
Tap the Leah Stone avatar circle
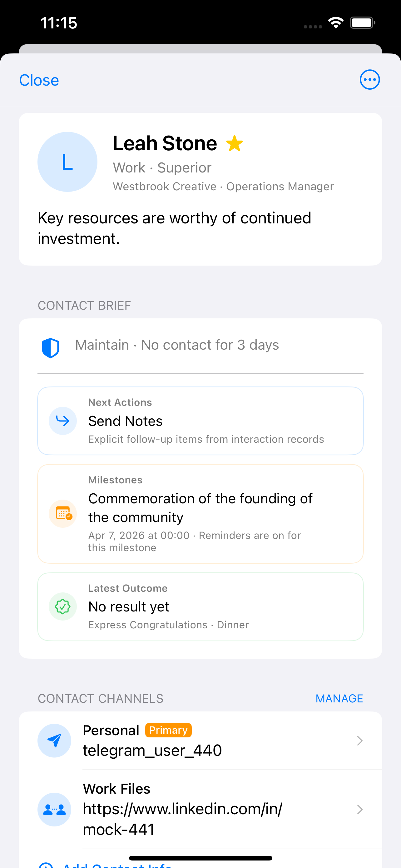[x=67, y=162]
